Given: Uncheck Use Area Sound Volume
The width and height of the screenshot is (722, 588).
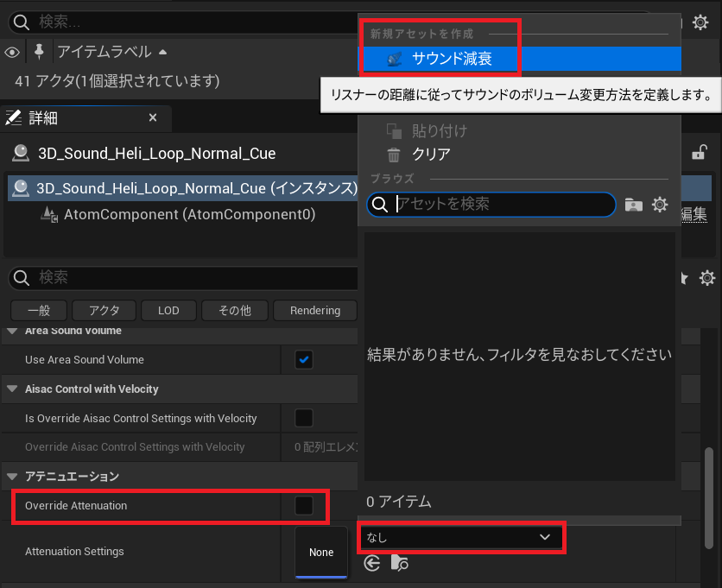Looking at the screenshot, I should click(x=304, y=359).
